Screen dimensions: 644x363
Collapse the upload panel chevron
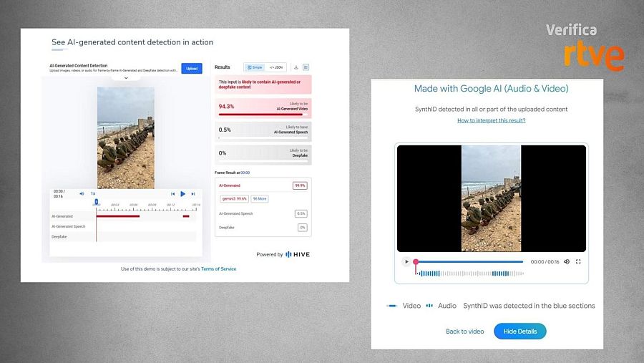pos(126,78)
